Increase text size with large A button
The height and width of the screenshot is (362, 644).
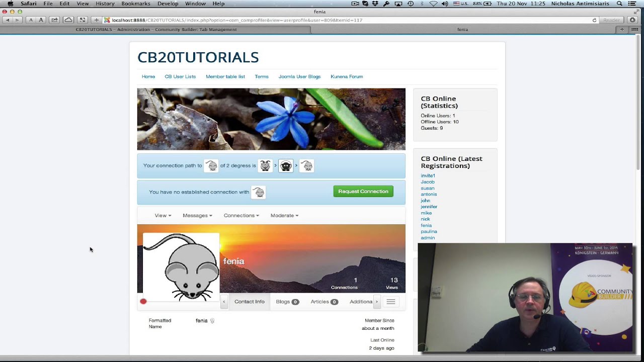41,20
